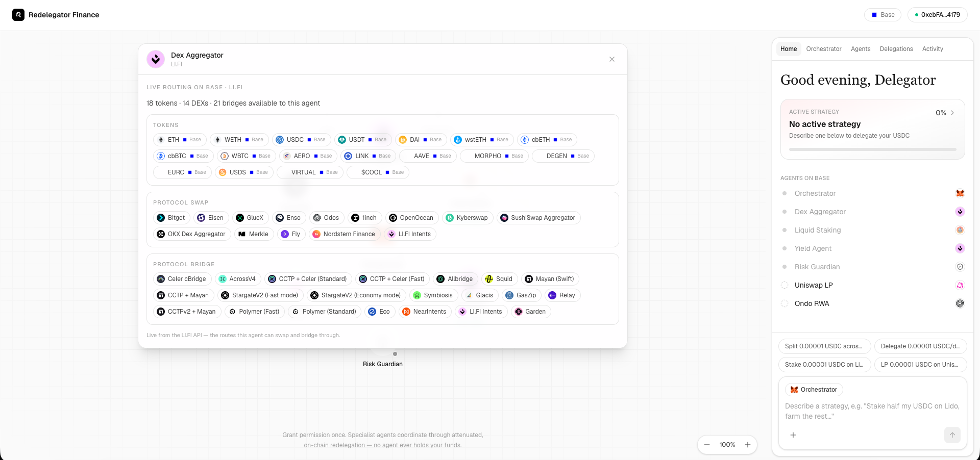This screenshot has width=980, height=460.
Task: Click the icon beside Liquid Staking agent
Action: [x=960, y=230]
